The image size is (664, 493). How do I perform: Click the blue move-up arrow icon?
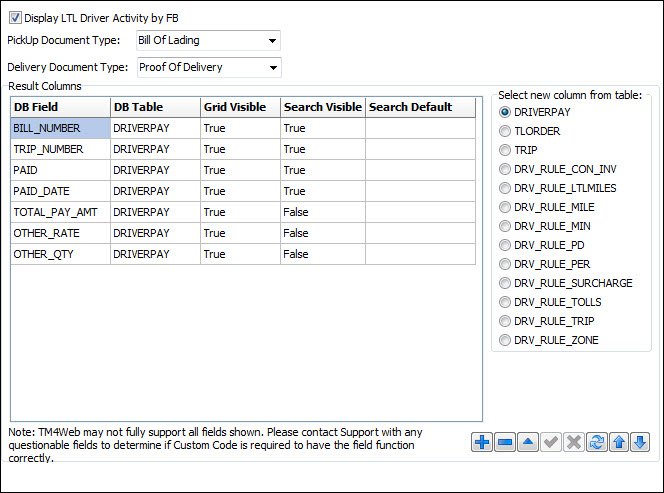(x=618, y=442)
